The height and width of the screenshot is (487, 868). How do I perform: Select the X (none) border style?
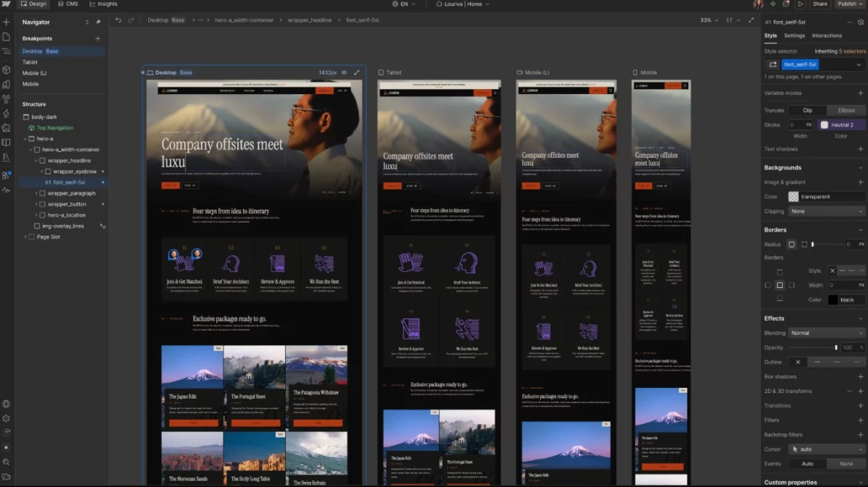(832, 271)
